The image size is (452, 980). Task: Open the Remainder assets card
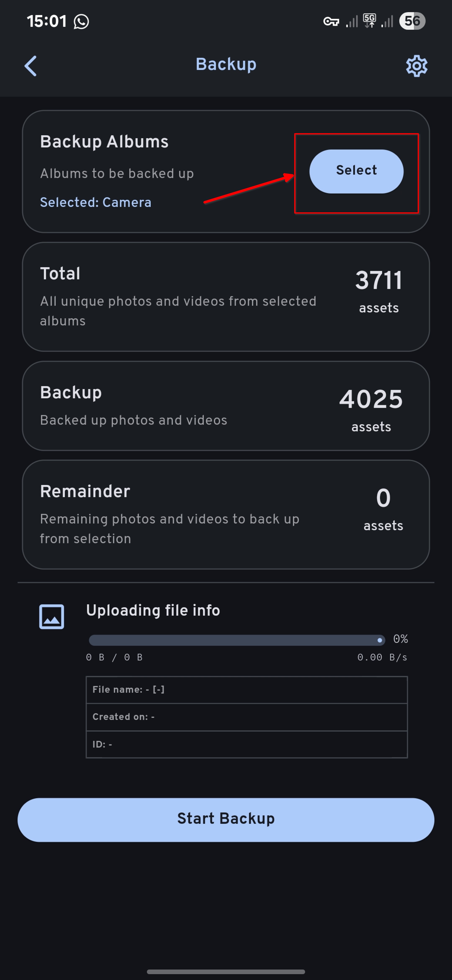[226, 514]
